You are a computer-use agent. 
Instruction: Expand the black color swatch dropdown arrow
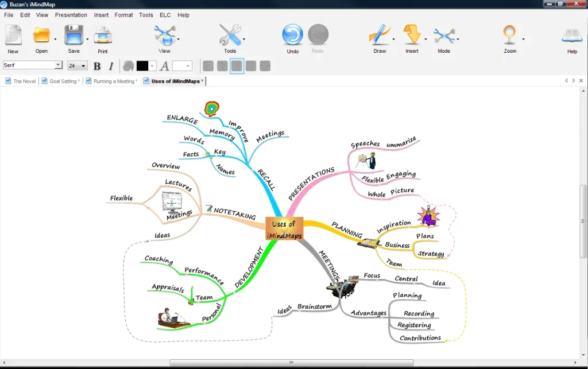152,66
